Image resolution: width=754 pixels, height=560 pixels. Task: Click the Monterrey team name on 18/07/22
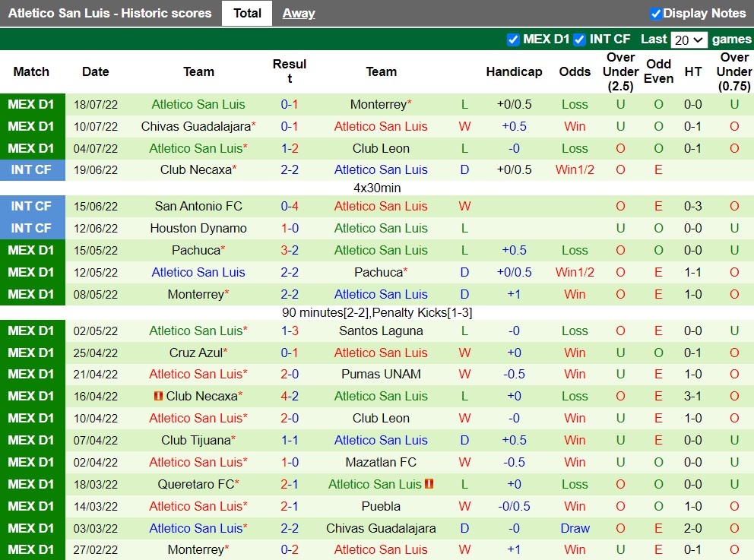click(379, 104)
